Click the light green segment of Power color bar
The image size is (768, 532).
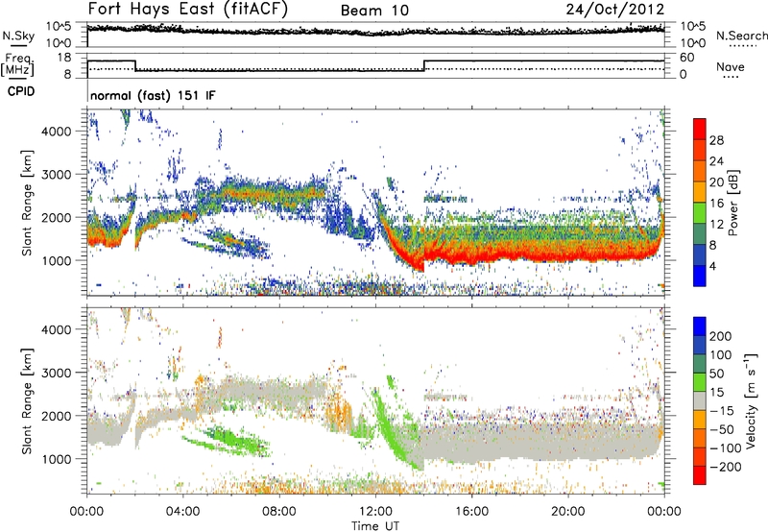700,213
